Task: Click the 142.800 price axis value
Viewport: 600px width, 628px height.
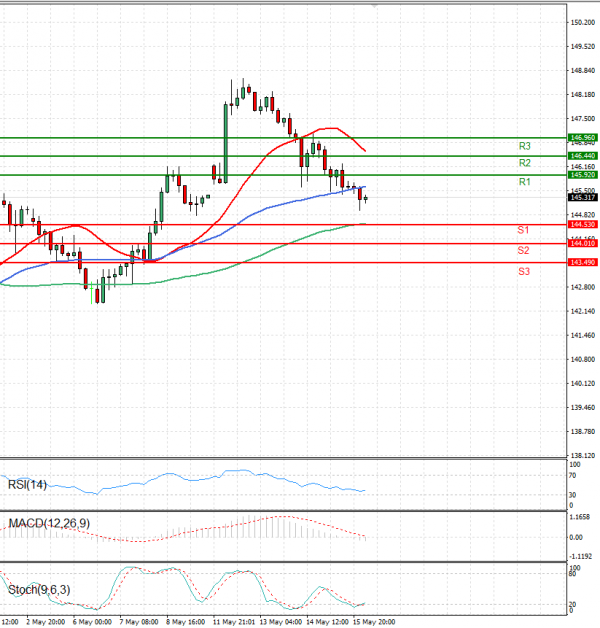Action: [583, 287]
